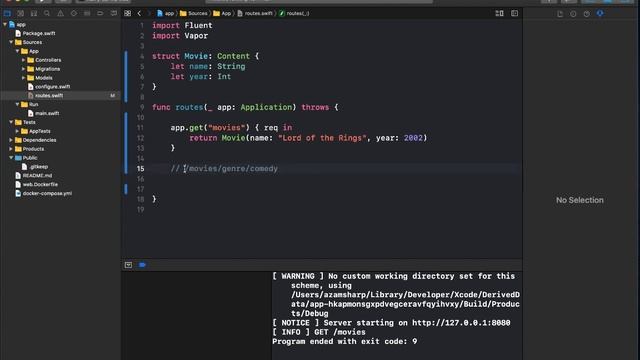Image resolution: width=640 pixels, height=360 pixels.
Task: Expand the Products folder
Action: coord(11,149)
